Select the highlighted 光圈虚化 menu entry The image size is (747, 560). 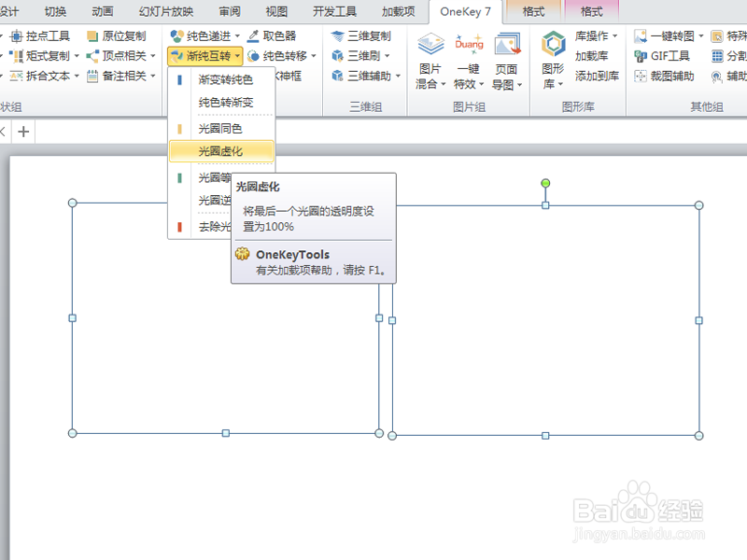pyautogui.click(x=221, y=151)
